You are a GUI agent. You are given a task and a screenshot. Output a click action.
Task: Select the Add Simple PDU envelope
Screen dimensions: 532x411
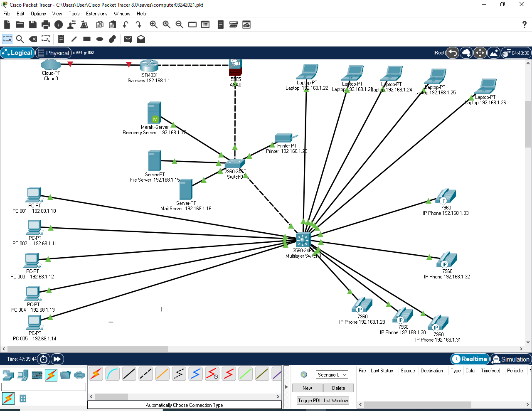coord(128,39)
